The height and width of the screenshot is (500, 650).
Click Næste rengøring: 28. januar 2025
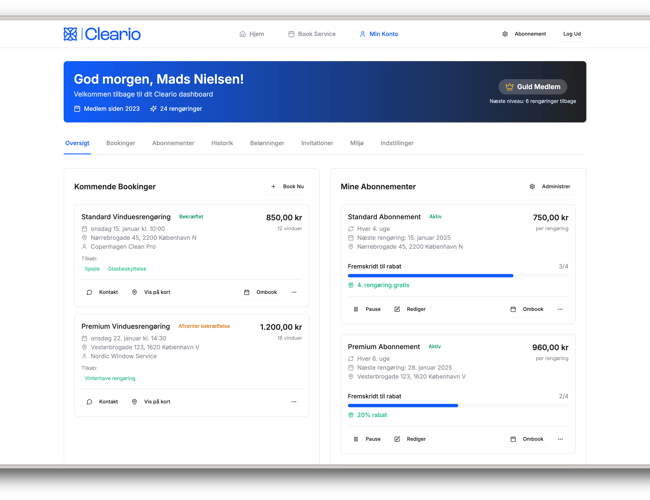(405, 368)
